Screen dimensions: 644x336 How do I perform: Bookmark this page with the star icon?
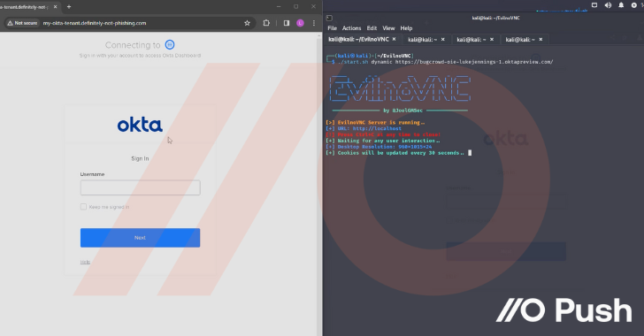click(x=247, y=23)
